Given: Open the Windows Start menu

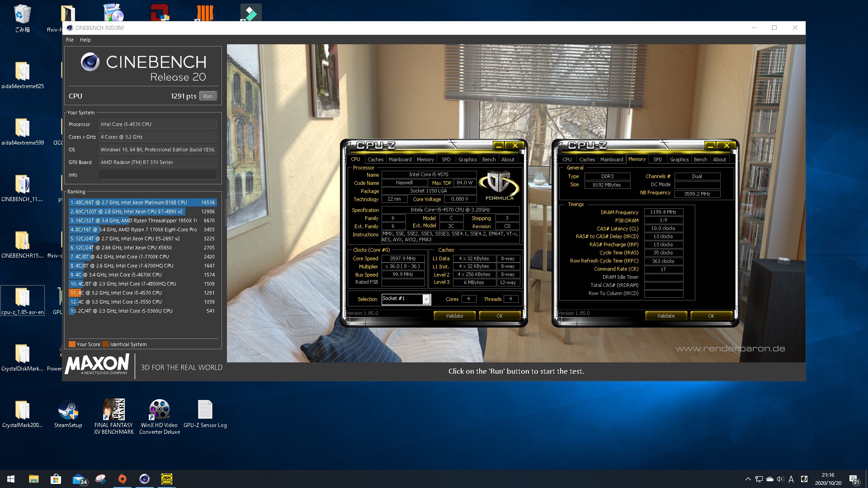Looking at the screenshot, I should click(11, 479).
